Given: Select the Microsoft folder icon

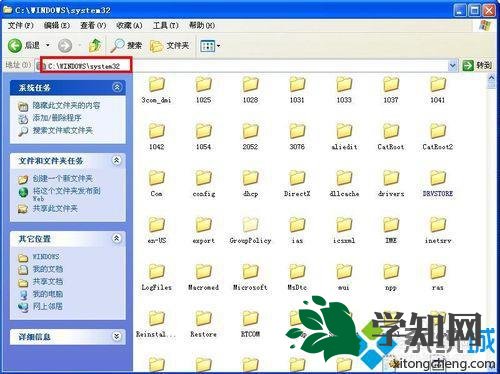Looking at the screenshot, I should (250, 272).
